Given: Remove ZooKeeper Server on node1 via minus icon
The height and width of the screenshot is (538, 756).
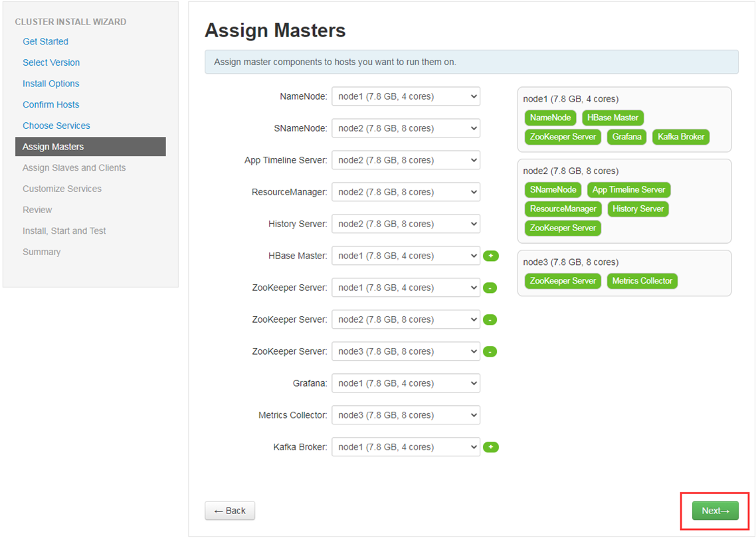Looking at the screenshot, I should pyautogui.click(x=490, y=288).
